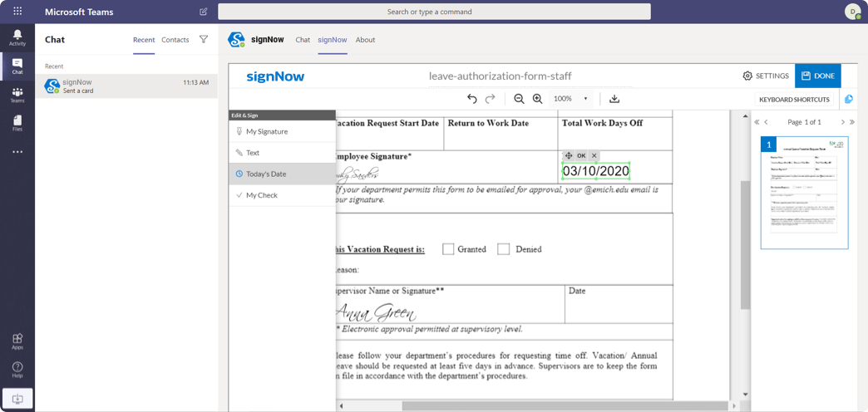Jump to last page double arrow

tap(851, 122)
